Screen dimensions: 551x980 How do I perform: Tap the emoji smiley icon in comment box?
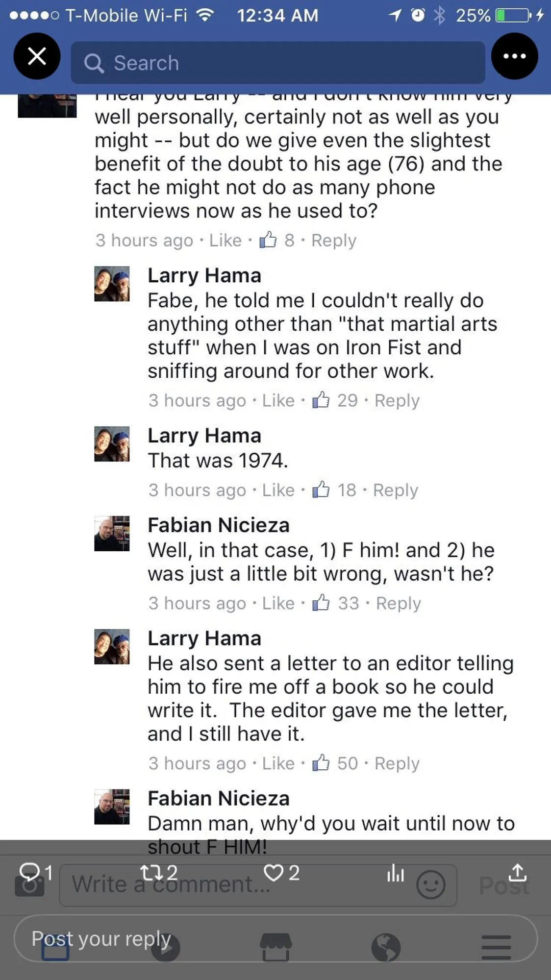coord(430,885)
